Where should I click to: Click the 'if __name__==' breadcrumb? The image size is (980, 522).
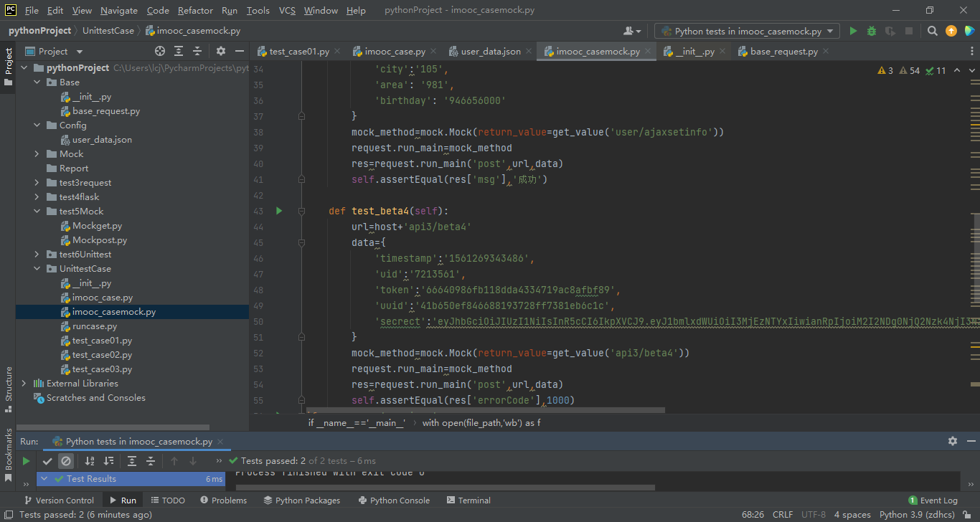[357, 423]
